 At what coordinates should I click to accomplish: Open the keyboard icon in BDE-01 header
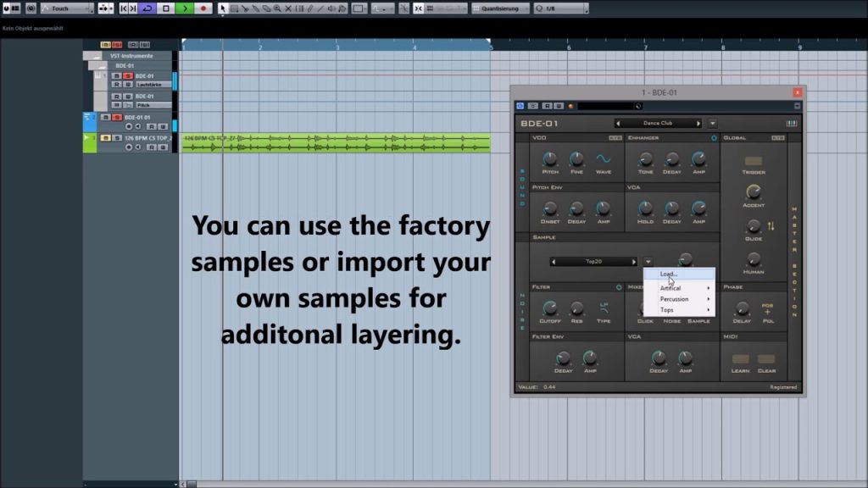click(791, 124)
